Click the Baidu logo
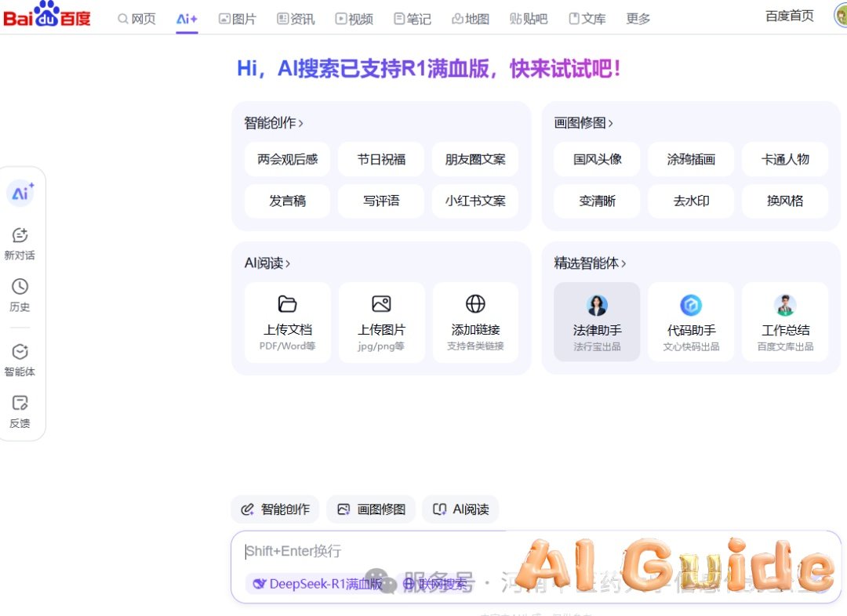 (47, 15)
